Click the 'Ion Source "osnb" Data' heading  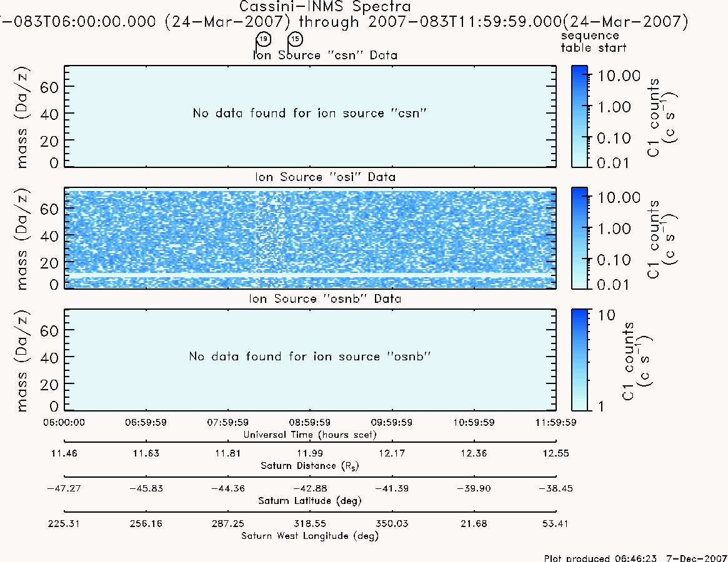[x=325, y=299]
